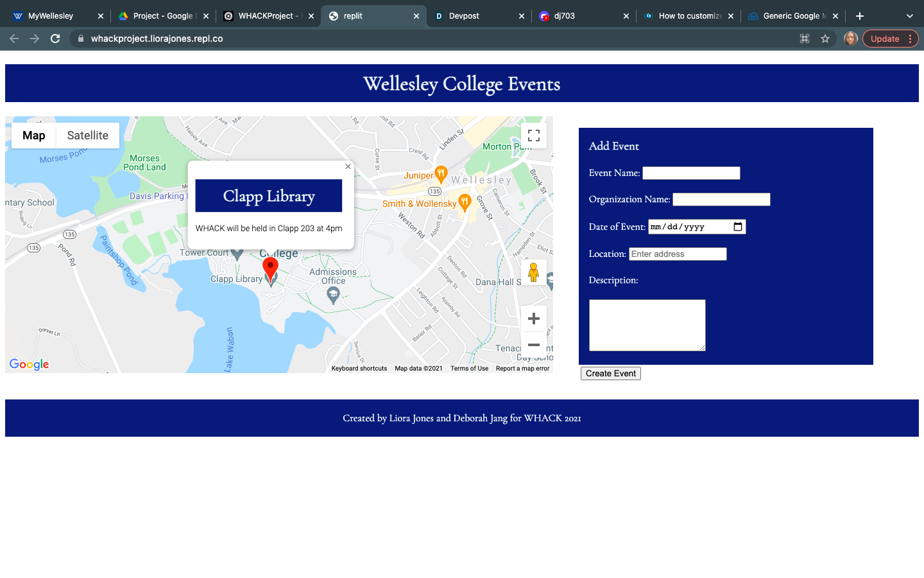Open the date picker calendar icon
924x578 pixels.
pos(738,227)
